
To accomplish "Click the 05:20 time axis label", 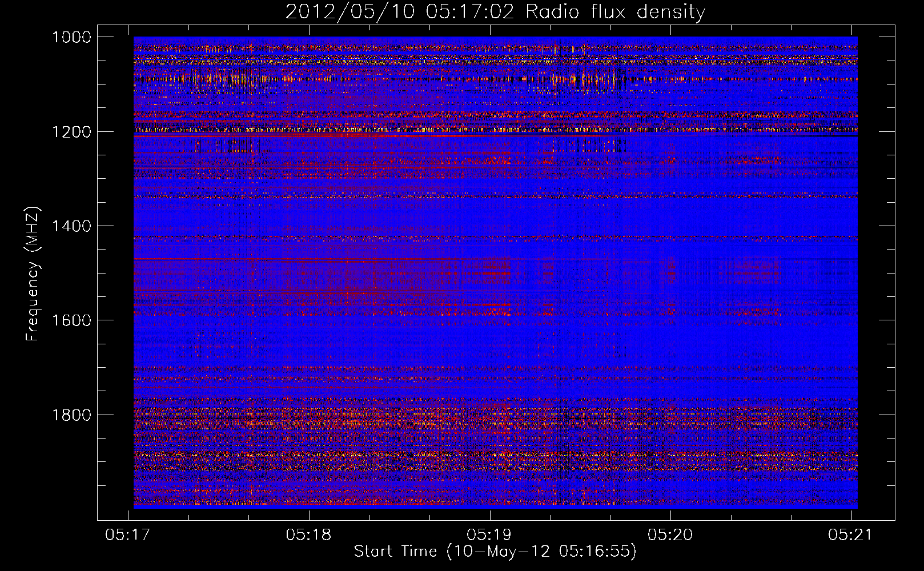I will pos(670,534).
